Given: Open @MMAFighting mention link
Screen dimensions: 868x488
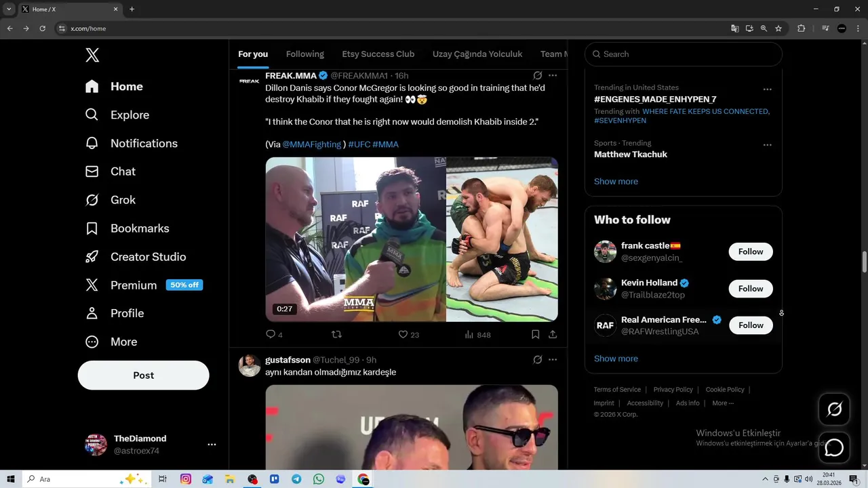Looking at the screenshot, I should 312,144.
